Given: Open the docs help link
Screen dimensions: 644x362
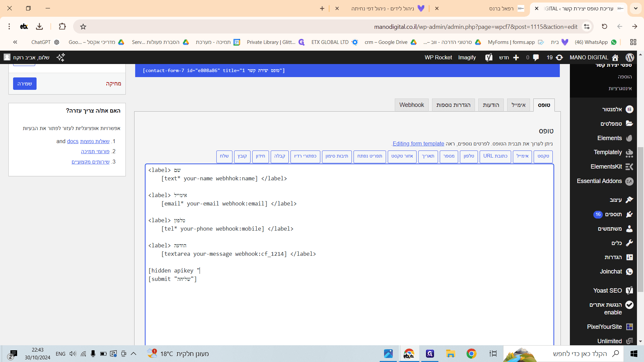Looking at the screenshot, I should tap(73, 141).
